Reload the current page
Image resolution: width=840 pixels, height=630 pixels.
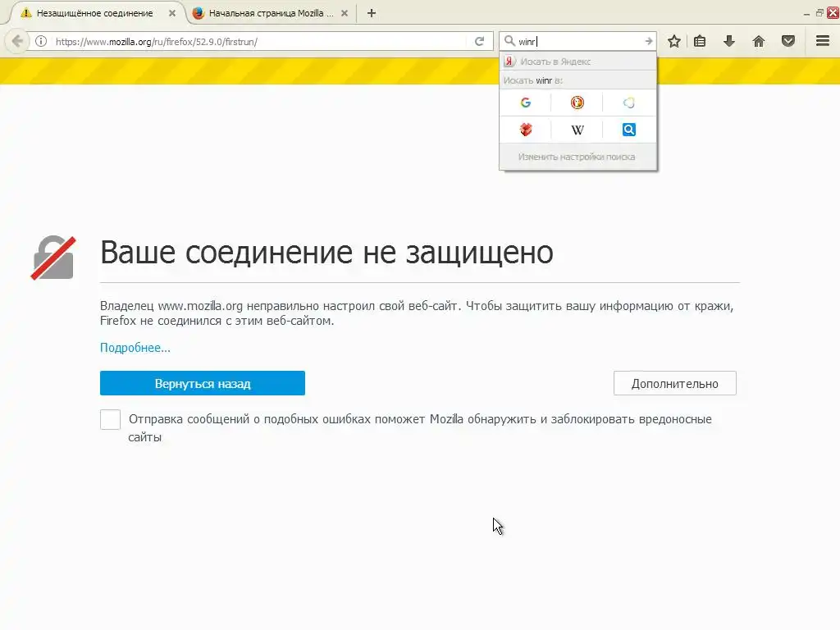coord(479,41)
